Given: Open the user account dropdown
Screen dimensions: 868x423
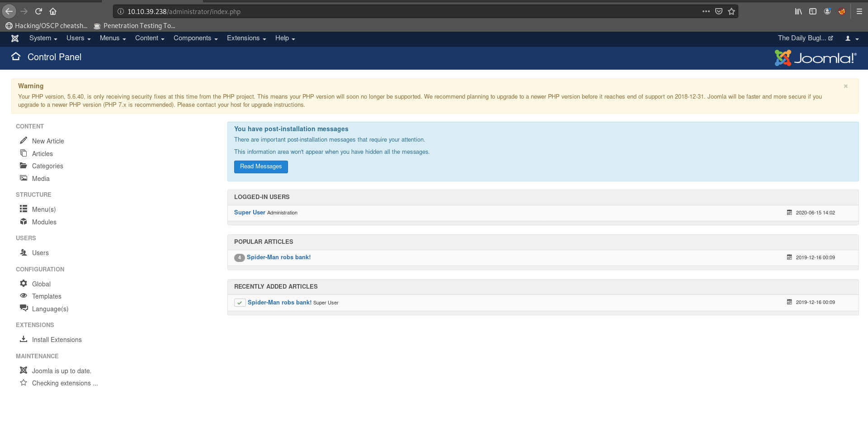Looking at the screenshot, I should pos(852,38).
